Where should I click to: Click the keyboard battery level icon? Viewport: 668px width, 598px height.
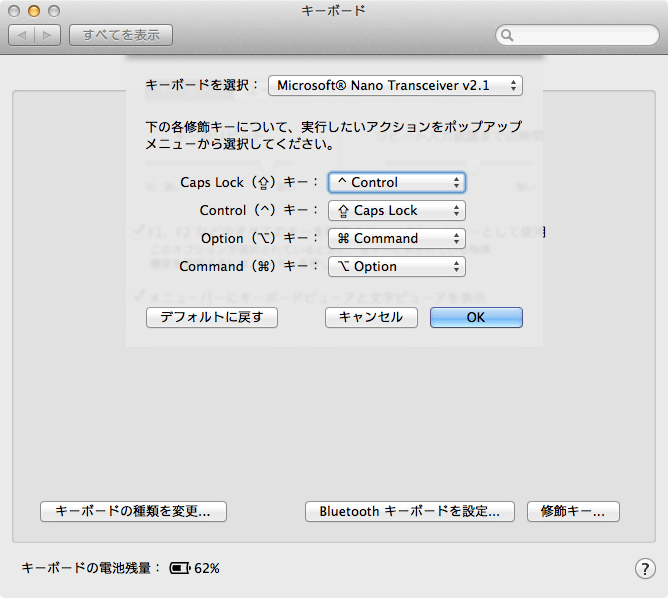[180, 568]
